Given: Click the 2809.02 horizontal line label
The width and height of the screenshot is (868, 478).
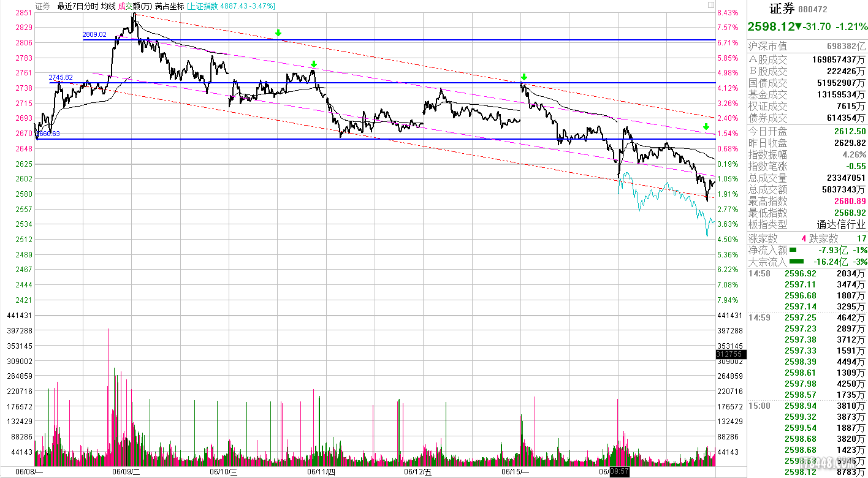Looking at the screenshot, I should click(94, 35).
